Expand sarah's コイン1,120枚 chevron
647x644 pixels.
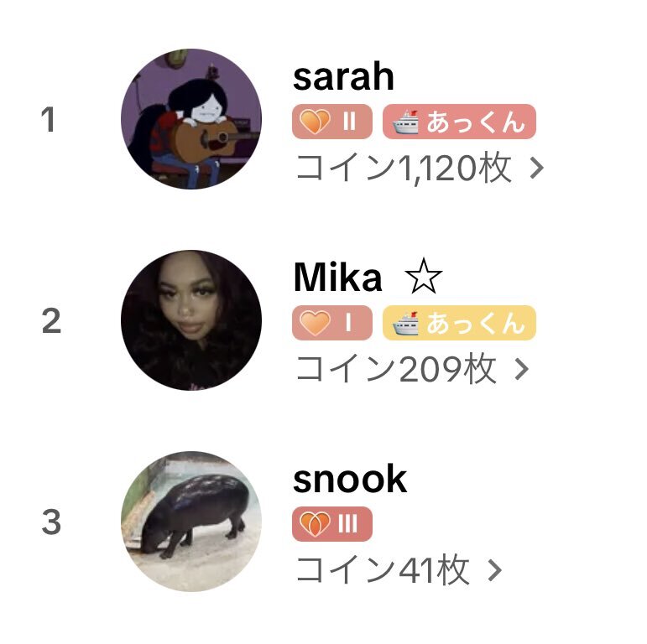(536, 169)
